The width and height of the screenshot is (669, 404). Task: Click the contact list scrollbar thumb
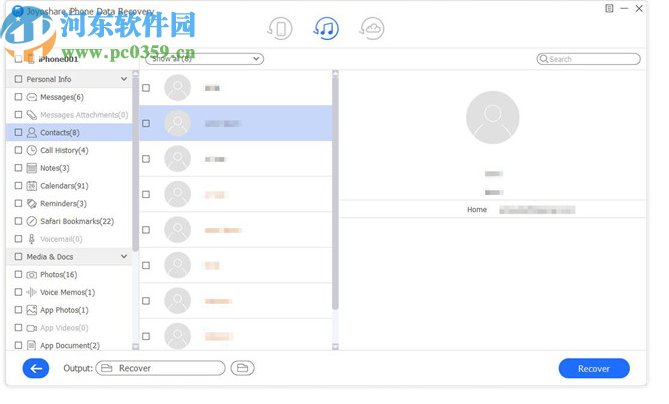click(335, 193)
